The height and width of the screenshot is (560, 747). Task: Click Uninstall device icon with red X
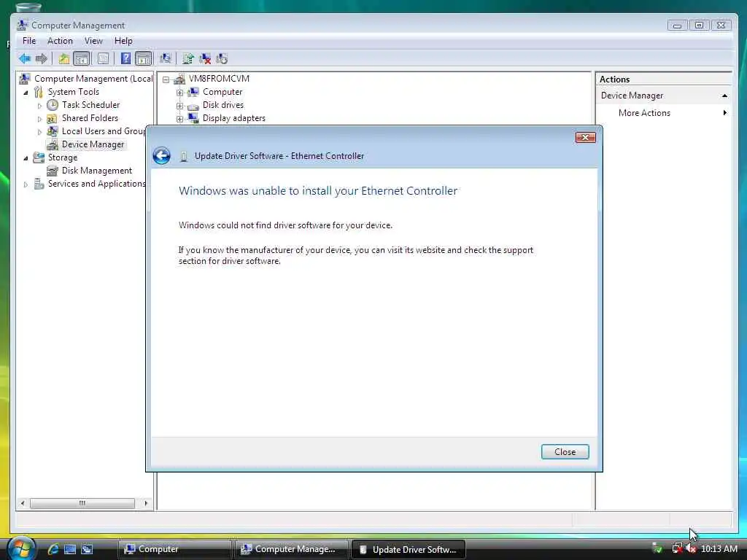pyautogui.click(x=205, y=58)
